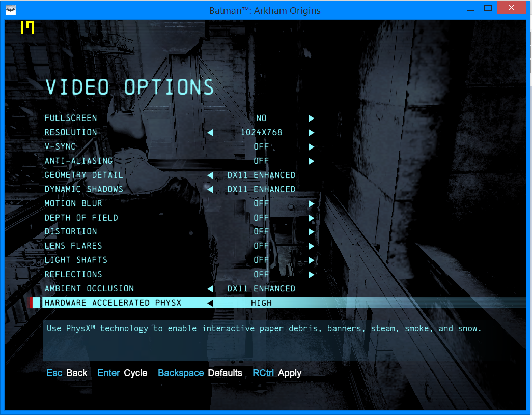Click the Enter Cycle prompt

click(x=122, y=373)
